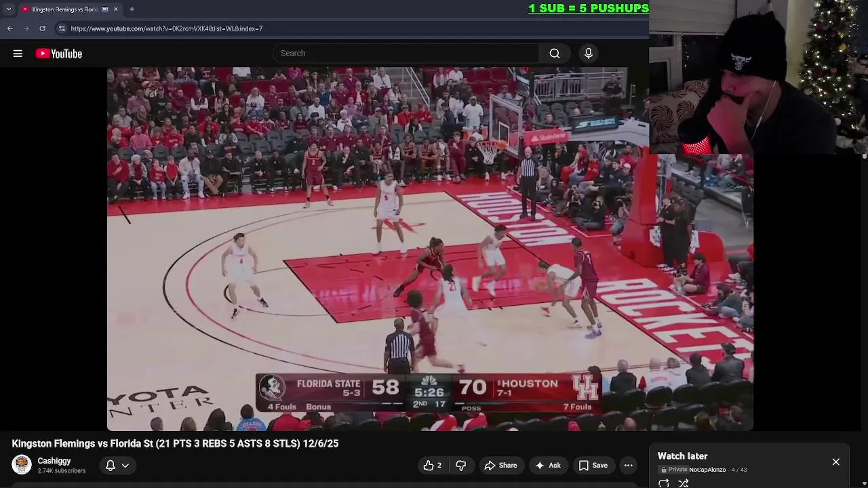Focus the YouTube search box

click(406, 54)
